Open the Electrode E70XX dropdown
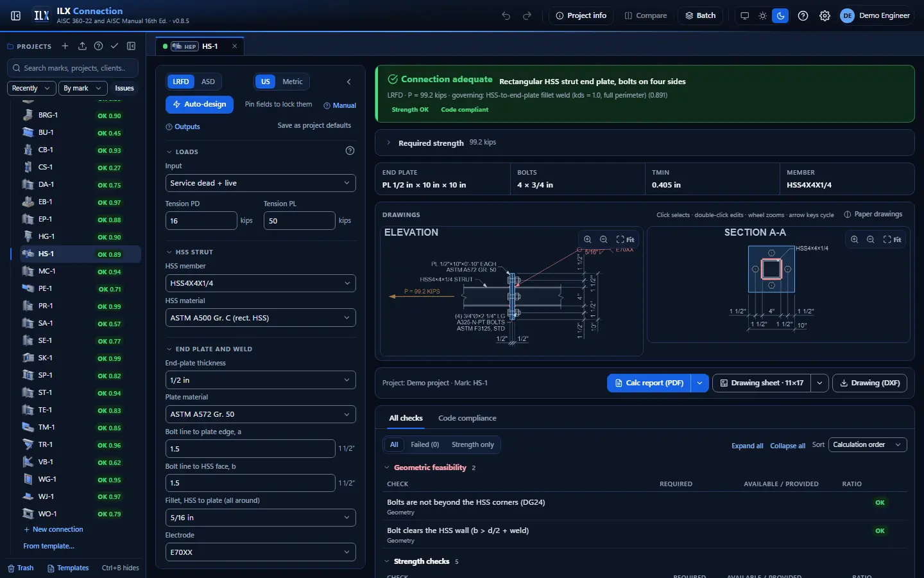The width and height of the screenshot is (924, 578). [x=261, y=552]
